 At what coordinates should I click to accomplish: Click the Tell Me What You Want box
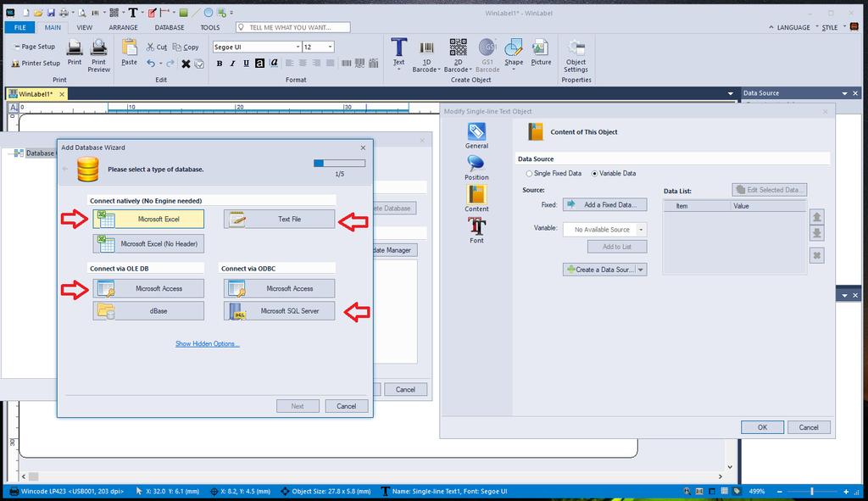pyautogui.click(x=292, y=27)
